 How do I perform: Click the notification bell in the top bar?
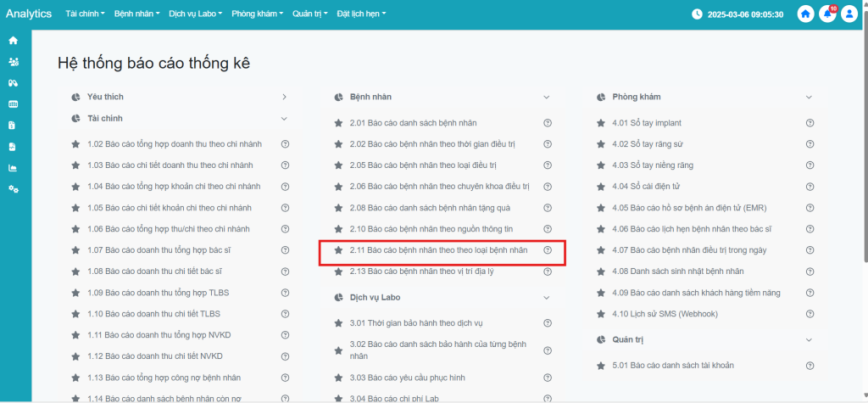pyautogui.click(x=827, y=14)
